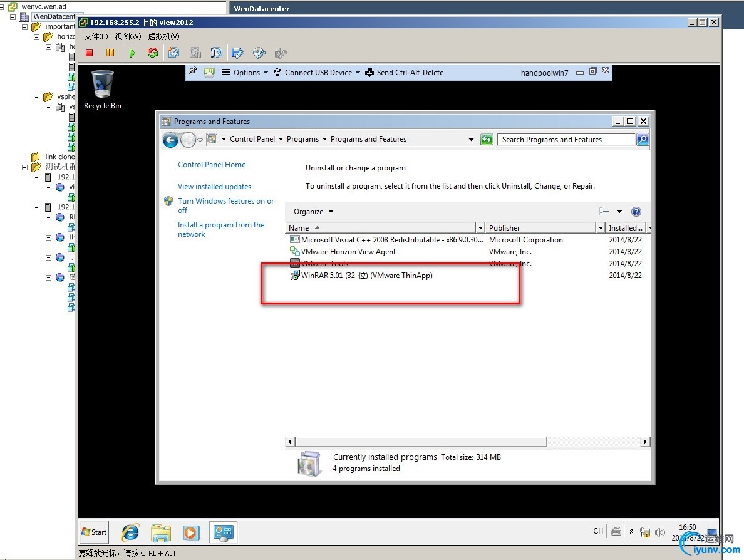This screenshot has height=560, width=744.
Task: Open the Publisher column filter dropdown
Action: (x=601, y=228)
